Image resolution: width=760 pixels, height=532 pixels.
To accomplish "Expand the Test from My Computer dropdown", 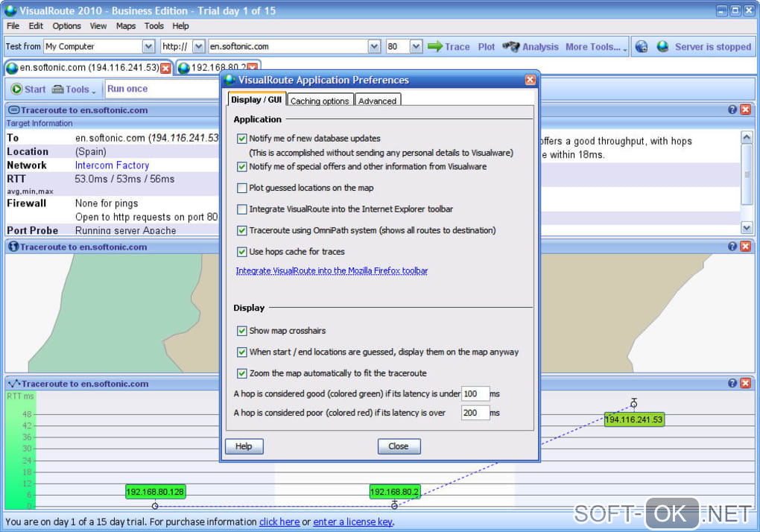I will (x=149, y=46).
